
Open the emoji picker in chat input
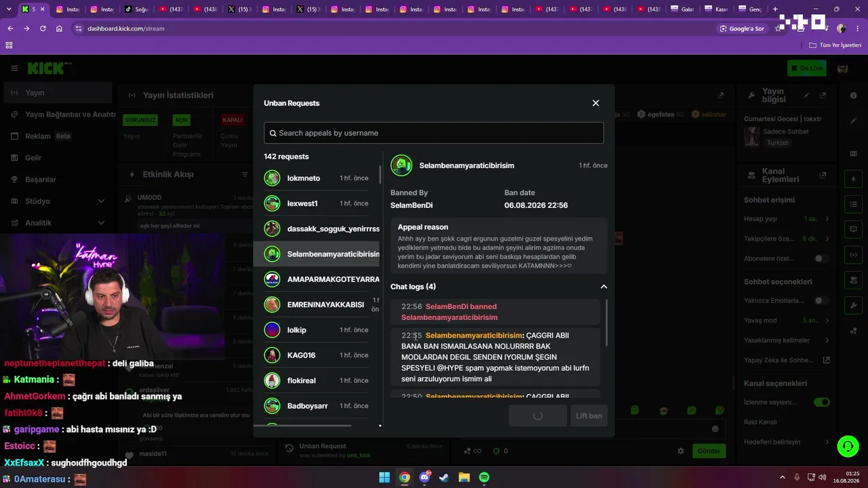point(715,428)
